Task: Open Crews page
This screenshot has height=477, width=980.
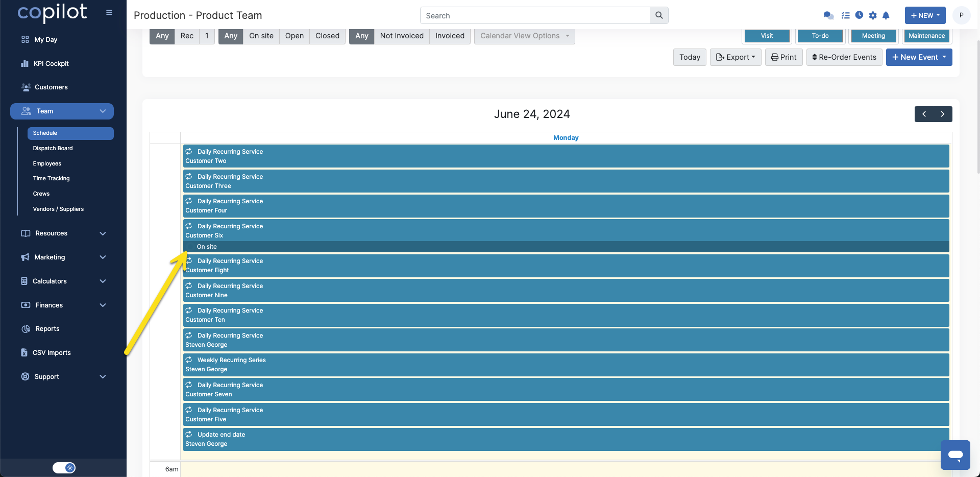Action: pyautogui.click(x=41, y=194)
